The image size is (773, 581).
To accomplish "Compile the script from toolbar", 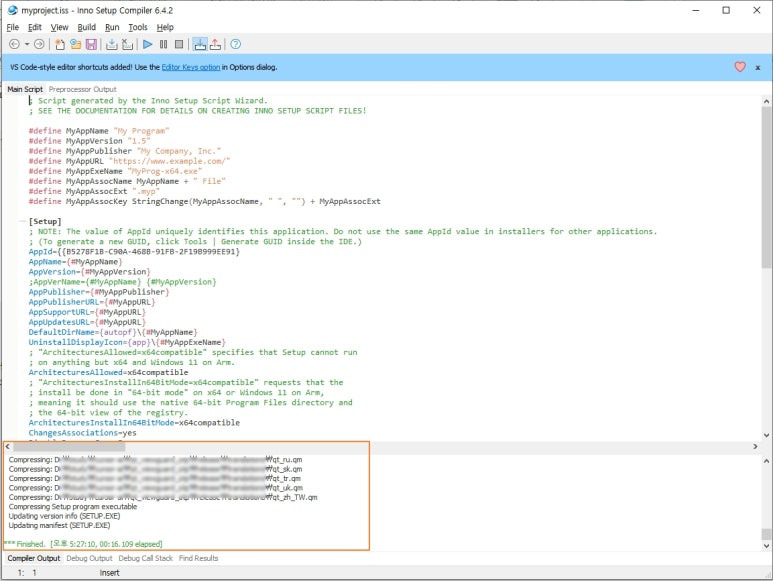I will (x=112, y=44).
